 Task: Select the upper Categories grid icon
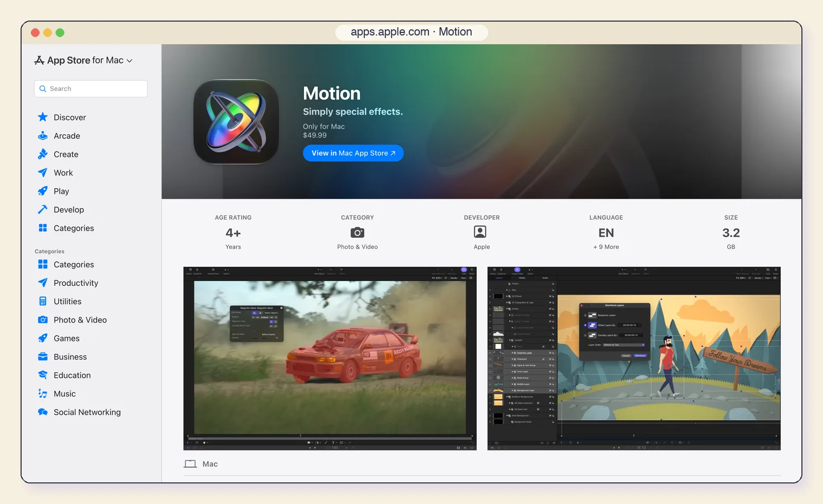pos(43,228)
